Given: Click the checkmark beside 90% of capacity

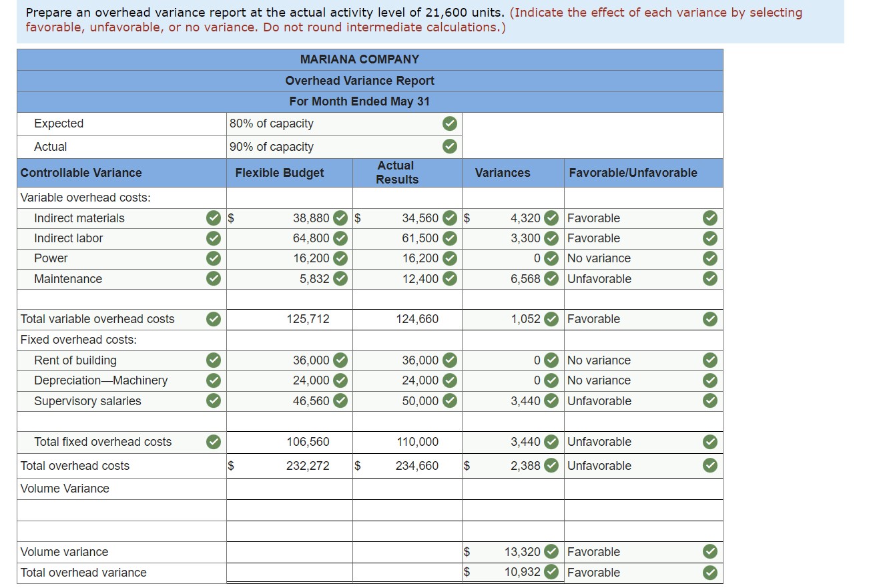Looking at the screenshot, I should tap(449, 146).
